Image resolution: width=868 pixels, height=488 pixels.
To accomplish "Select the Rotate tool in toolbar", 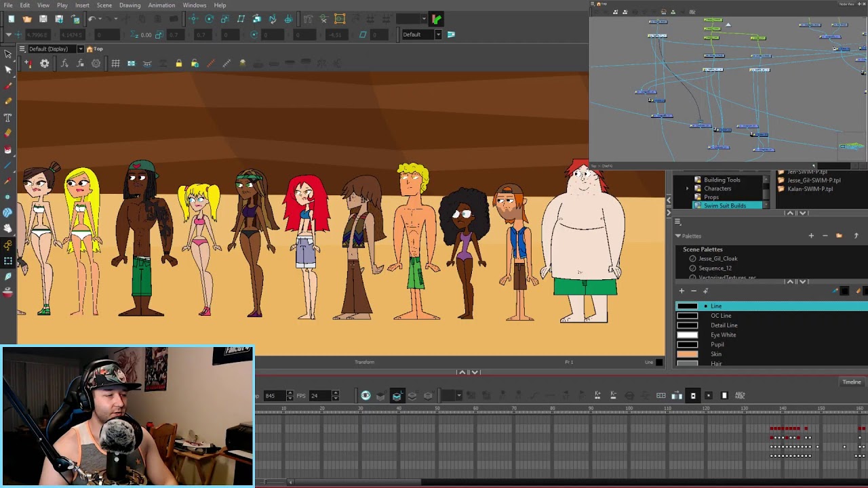I will click(209, 19).
